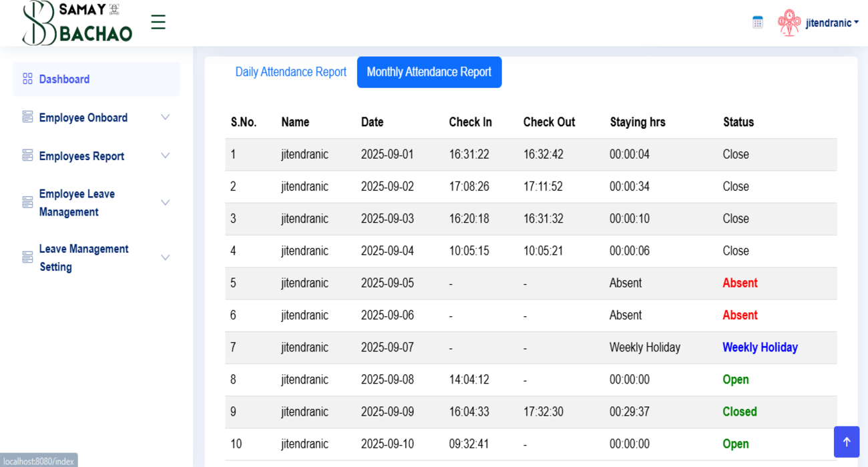Switch to the Daily Attendance Report tab
868x467 pixels.
290,72
